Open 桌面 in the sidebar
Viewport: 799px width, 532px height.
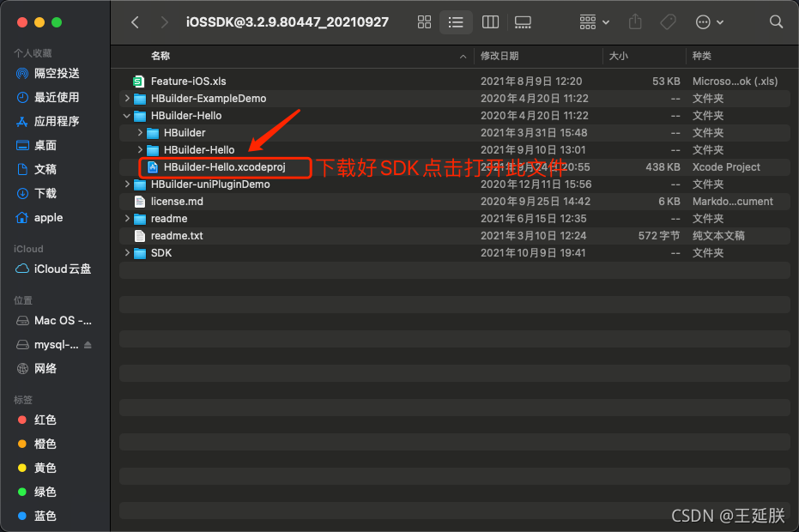click(x=37, y=145)
